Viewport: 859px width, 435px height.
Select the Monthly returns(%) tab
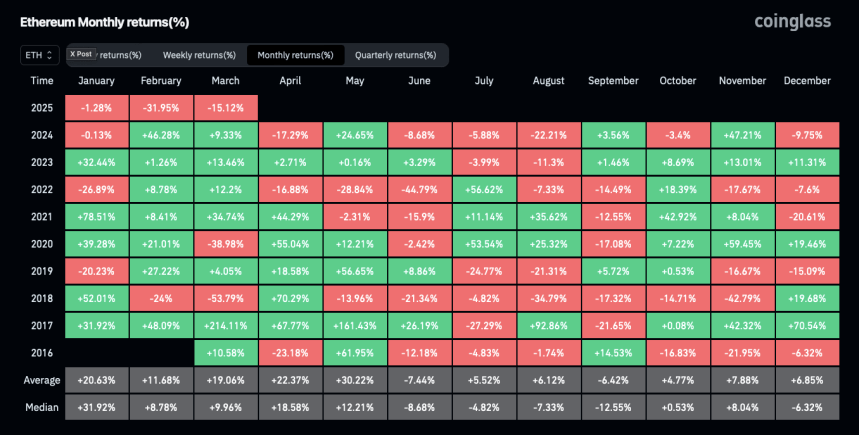[295, 54]
